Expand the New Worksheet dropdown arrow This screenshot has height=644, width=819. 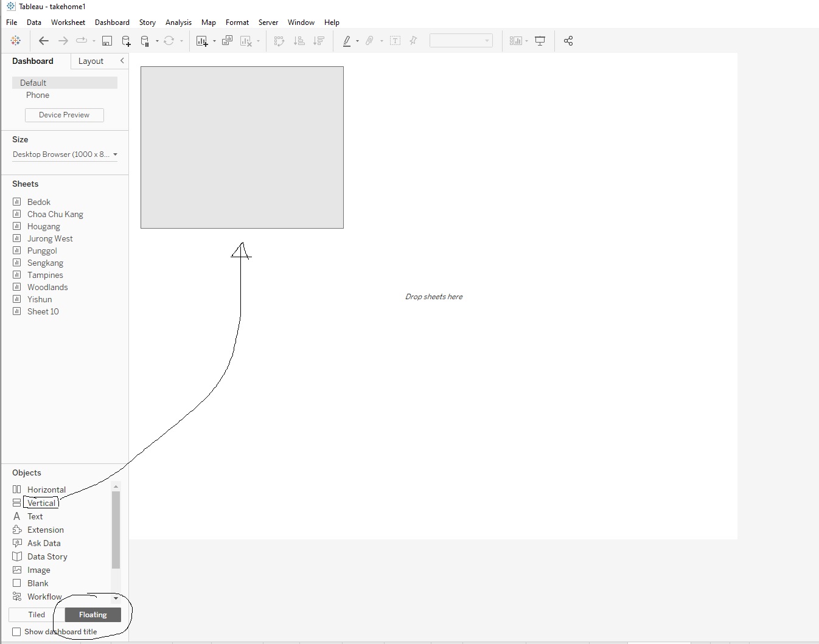click(214, 41)
